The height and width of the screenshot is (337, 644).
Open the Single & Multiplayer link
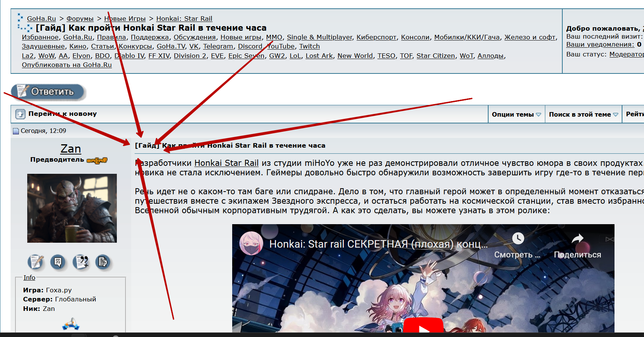click(x=320, y=37)
